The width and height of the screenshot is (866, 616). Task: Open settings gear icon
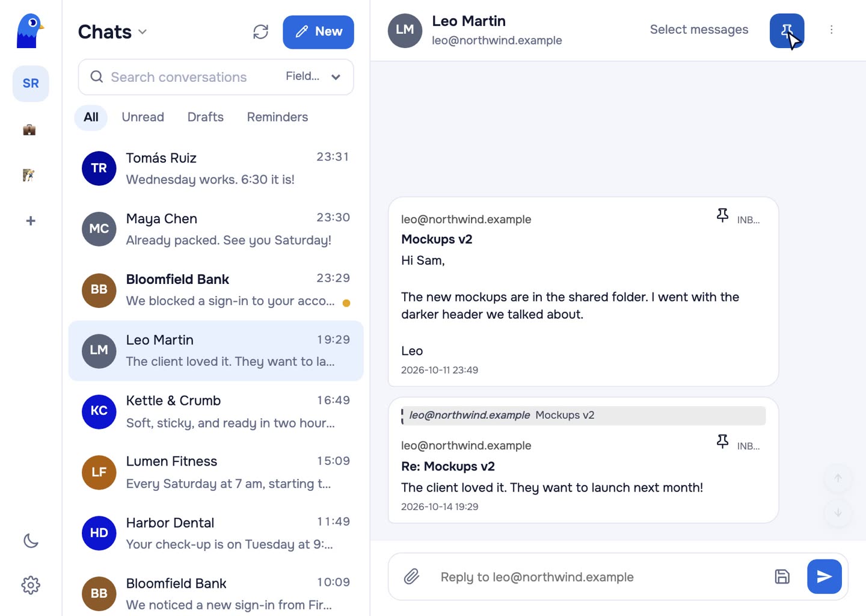(x=31, y=585)
